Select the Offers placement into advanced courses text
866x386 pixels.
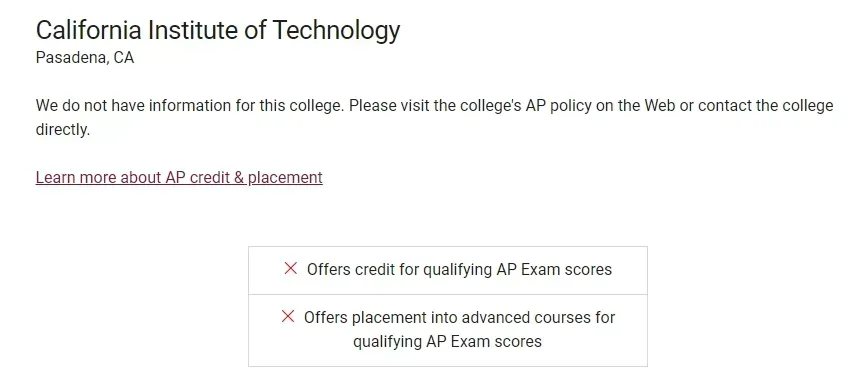pyautogui.click(x=459, y=329)
